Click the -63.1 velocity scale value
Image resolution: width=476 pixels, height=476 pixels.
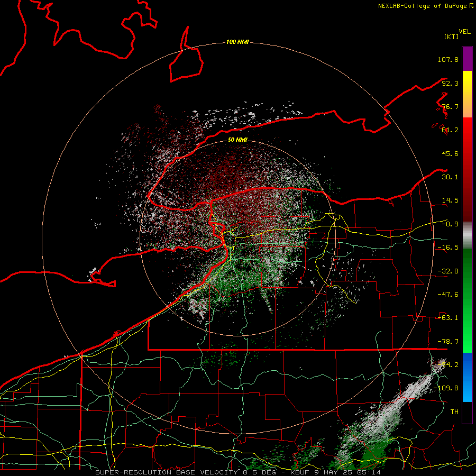(448, 318)
